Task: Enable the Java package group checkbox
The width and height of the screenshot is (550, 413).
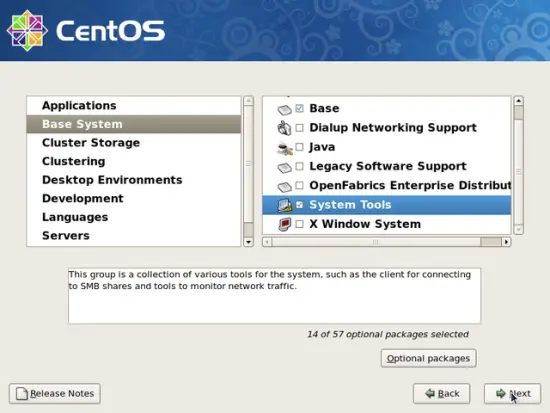Action: click(299, 147)
